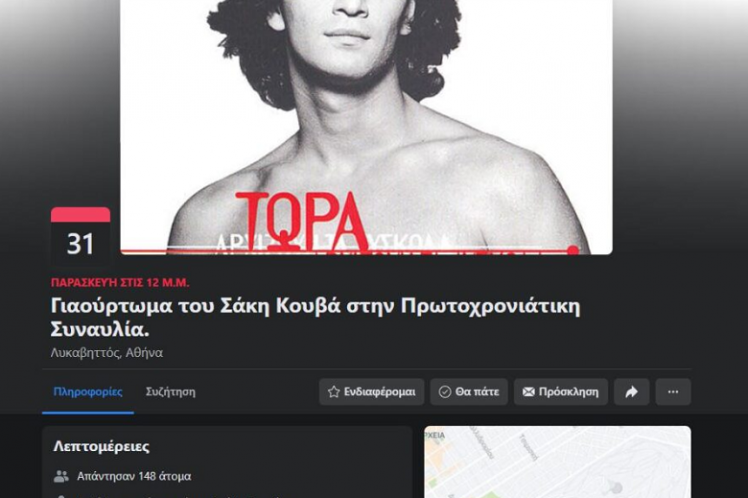The height and width of the screenshot is (498, 748).
Task: Click the ΠΑΡΑΣΚΕΥΉ ΣΤΙΣ 12 Μ.Μ. date text
Action: point(120,282)
